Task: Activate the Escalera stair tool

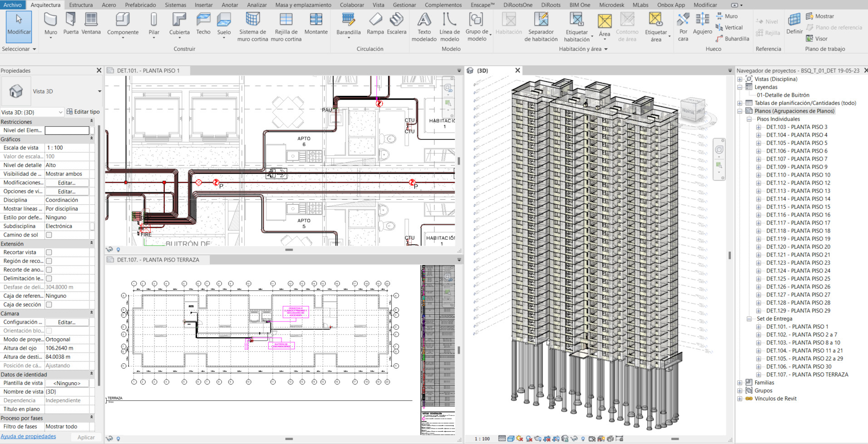Action: [x=396, y=24]
